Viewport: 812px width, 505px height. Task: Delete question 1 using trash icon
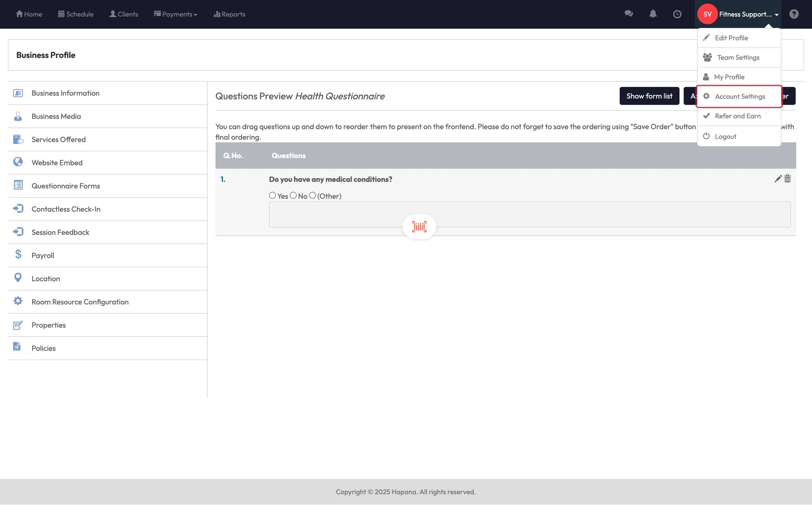pos(788,179)
